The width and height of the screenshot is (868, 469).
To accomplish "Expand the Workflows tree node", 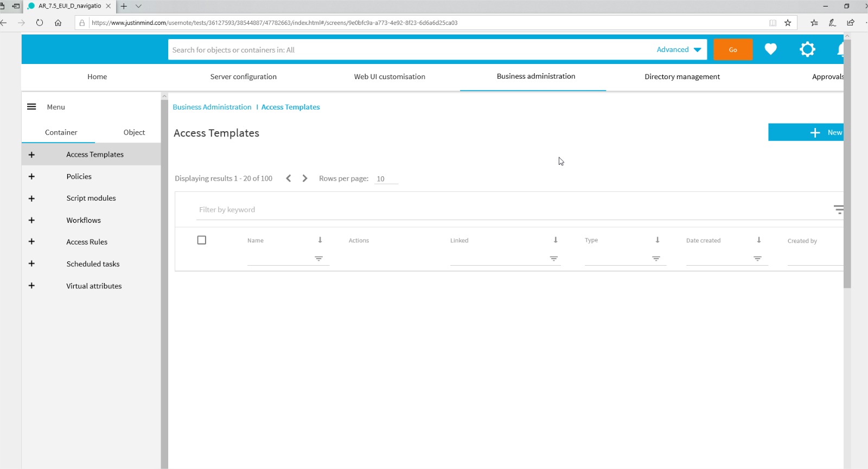I will [x=31, y=220].
